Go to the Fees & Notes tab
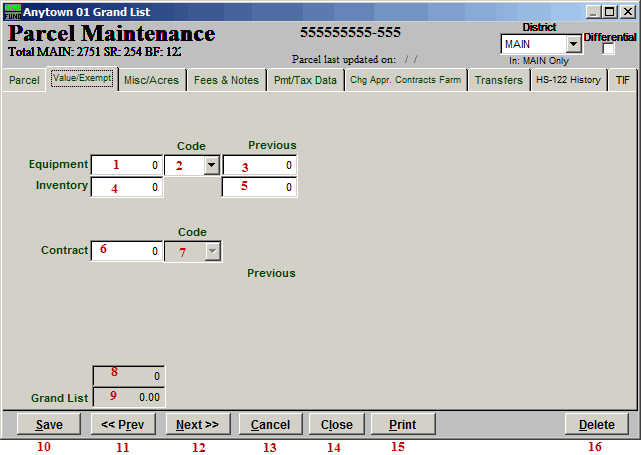The width and height of the screenshot is (641, 455). (226, 81)
